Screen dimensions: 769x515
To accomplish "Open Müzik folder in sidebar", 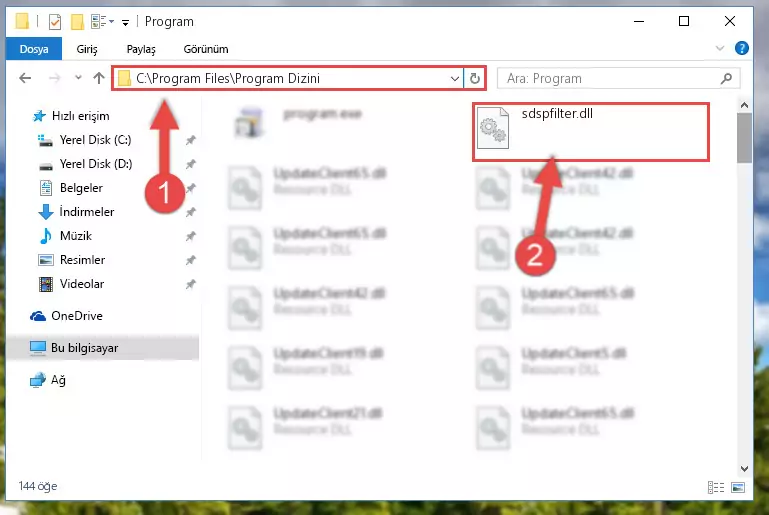I will [76, 236].
